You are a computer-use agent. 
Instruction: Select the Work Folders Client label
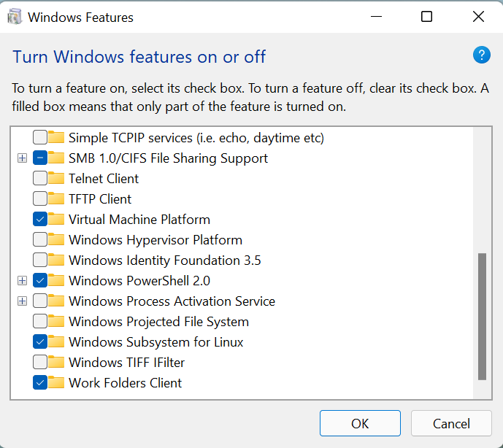pos(125,383)
